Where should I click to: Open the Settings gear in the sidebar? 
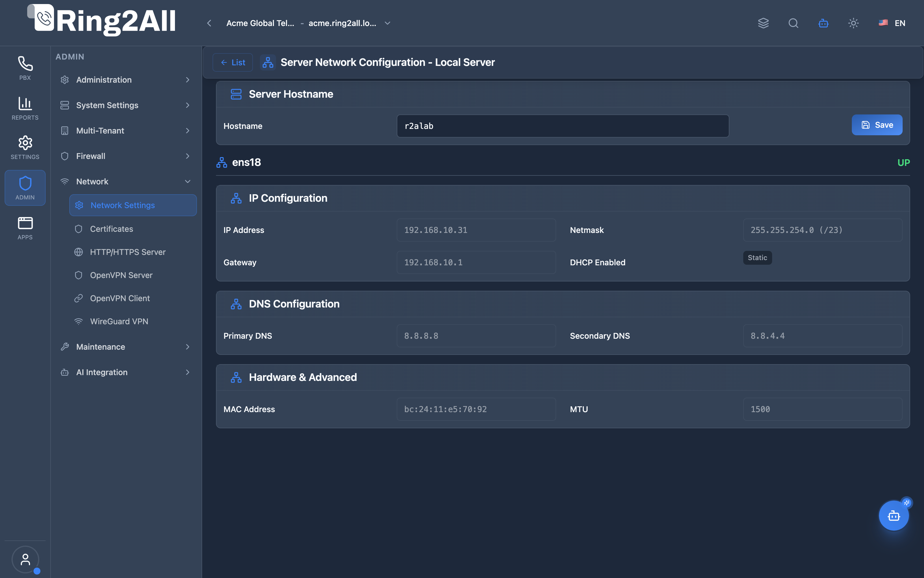point(25,148)
